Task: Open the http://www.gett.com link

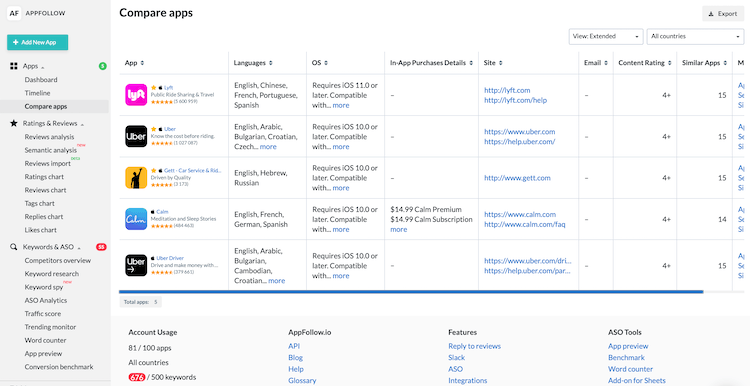Action: pos(517,178)
